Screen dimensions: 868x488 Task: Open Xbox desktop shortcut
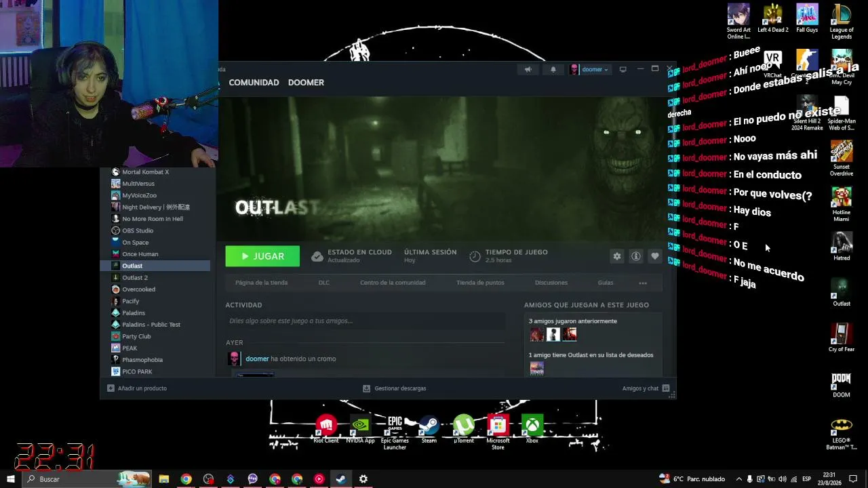click(x=532, y=430)
